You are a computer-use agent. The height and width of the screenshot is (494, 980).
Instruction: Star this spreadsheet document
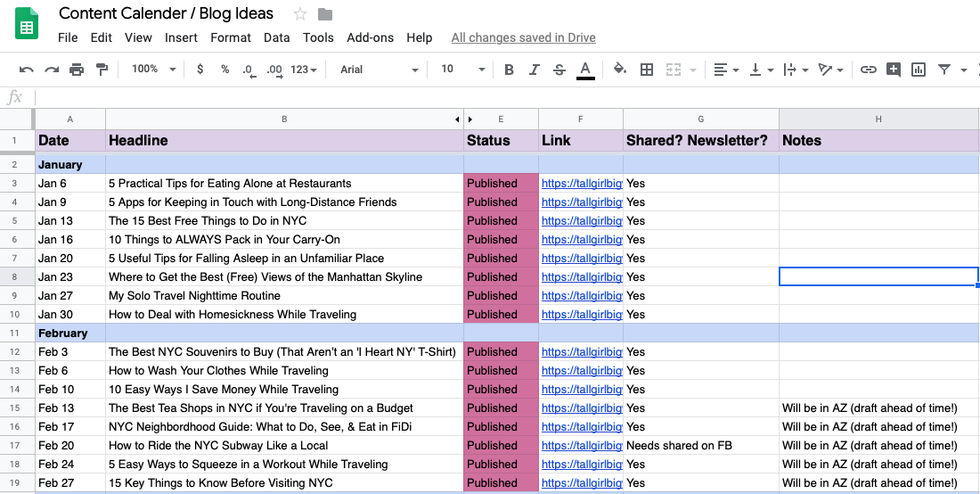[x=300, y=13]
